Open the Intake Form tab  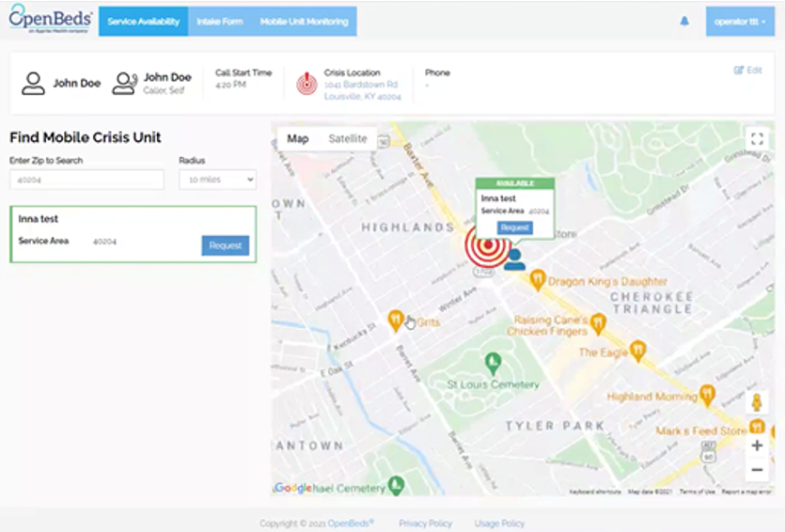[219, 22]
